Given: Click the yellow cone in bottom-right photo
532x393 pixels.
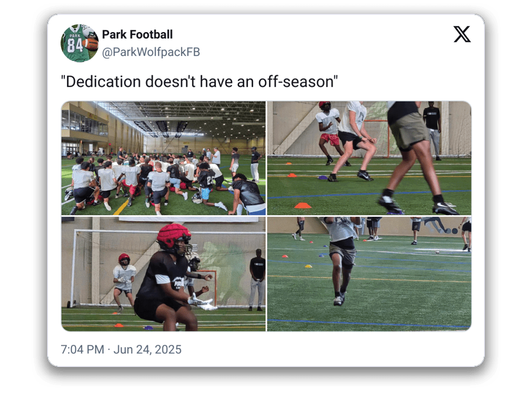Looking at the screenshot, I should 308,266.
